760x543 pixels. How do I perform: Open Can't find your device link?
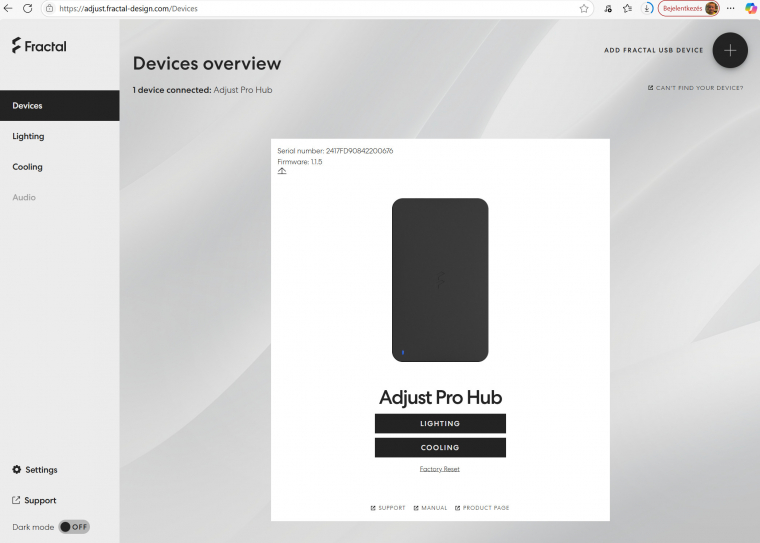696,88
